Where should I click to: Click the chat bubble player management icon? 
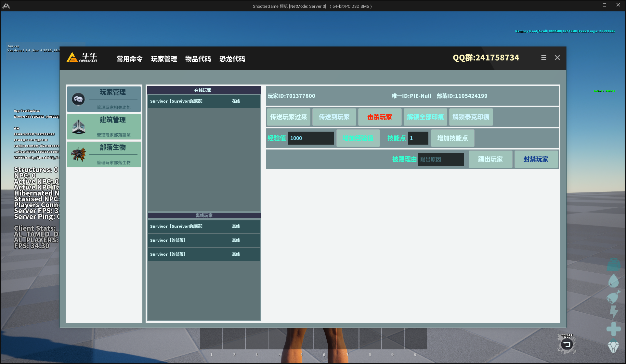[x=78, y=99]
